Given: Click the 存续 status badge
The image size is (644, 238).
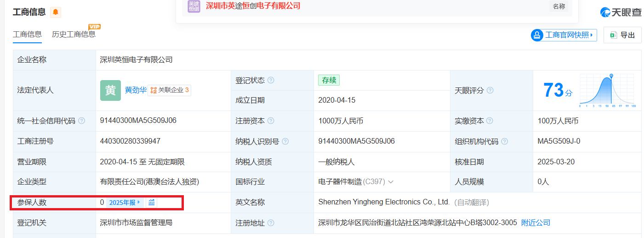Looking at the screenshot, I should tap(329, 80).
